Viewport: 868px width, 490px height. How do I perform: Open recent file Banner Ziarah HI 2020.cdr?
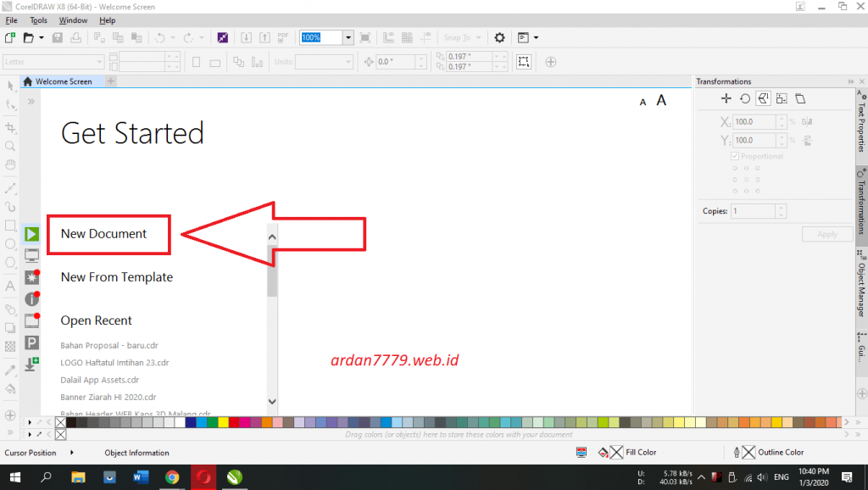pyautogui.click(x=108, y=397)
